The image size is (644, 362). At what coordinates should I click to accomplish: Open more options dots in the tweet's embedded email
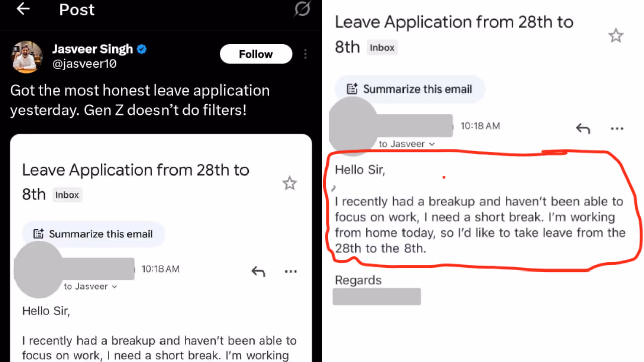click(x=291, y=271)
